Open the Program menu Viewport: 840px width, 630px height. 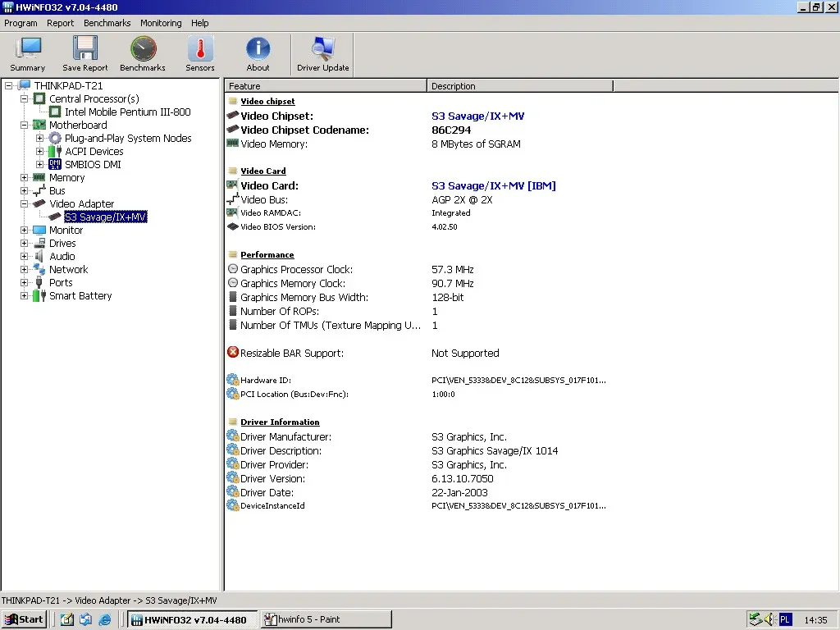21,23
